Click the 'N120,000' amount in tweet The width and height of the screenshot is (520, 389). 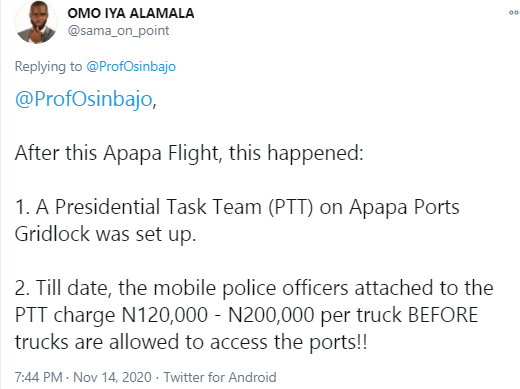pos(165,315)
